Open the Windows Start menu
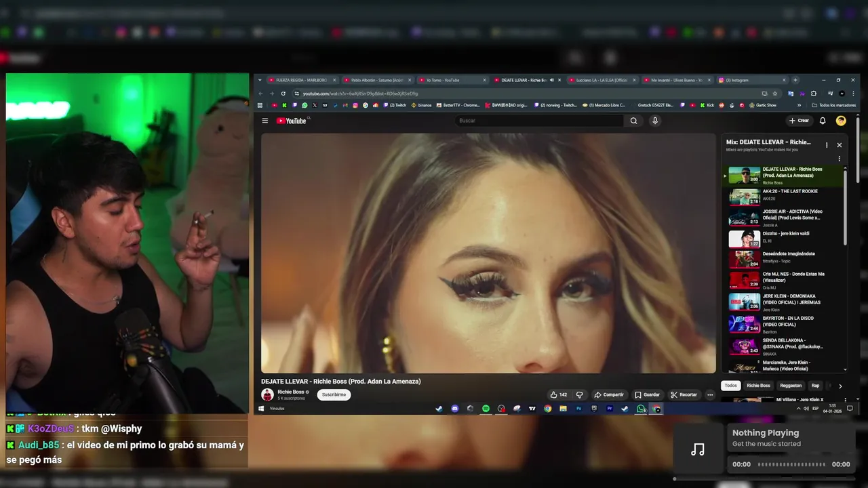Image resolution: width=868 pixels, height=488 pixels. click(262, 409)
